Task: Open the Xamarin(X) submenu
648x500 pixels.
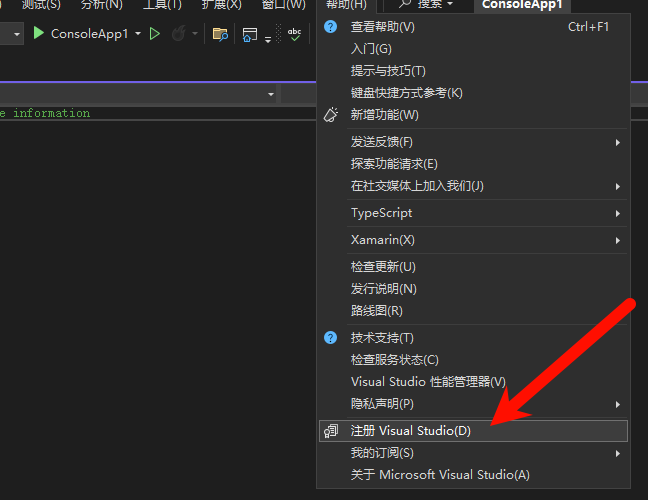Action: [x=473, y=240]
